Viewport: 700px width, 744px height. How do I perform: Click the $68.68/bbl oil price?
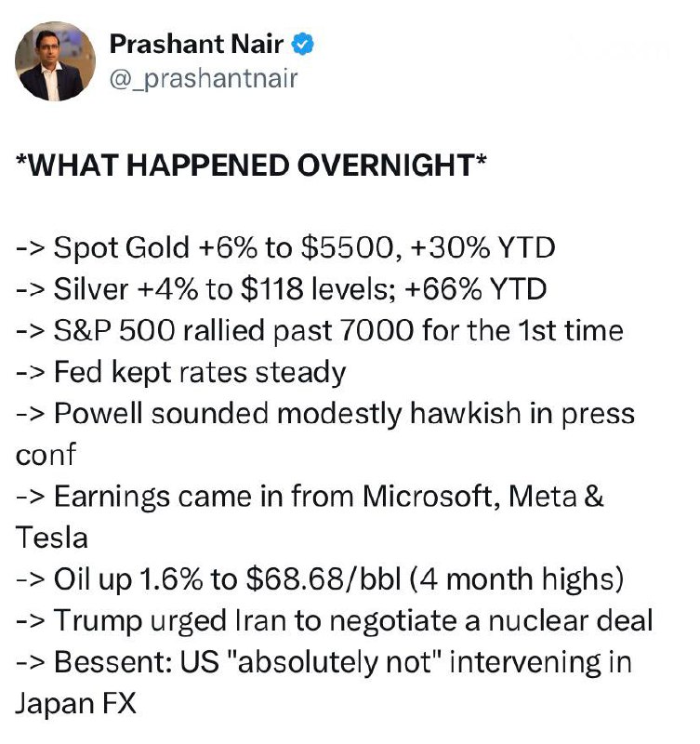pos(324,579)
